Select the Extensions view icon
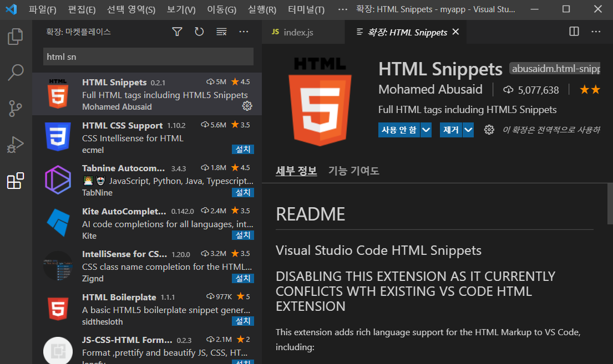Screen dimensions: 613x364 (15, 181)
